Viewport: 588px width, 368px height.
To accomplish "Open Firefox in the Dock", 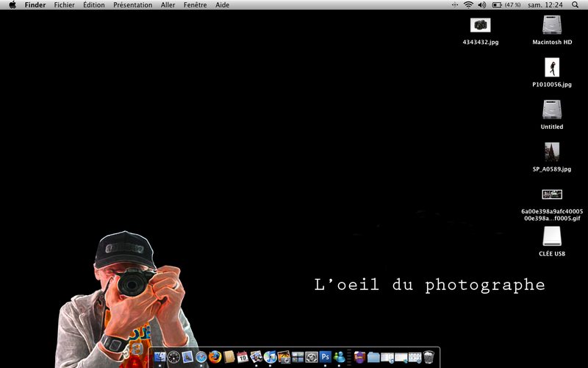I will click(215, 356).
